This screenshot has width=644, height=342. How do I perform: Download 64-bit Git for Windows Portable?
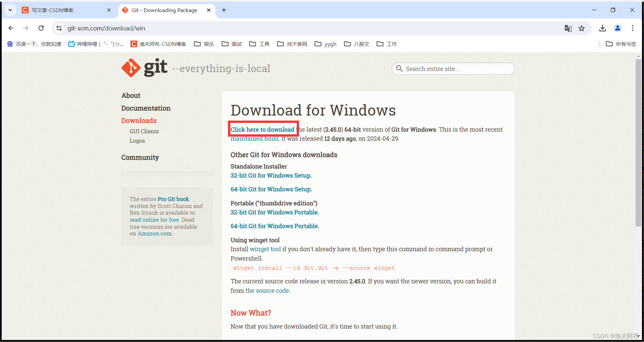coord(274,226)
